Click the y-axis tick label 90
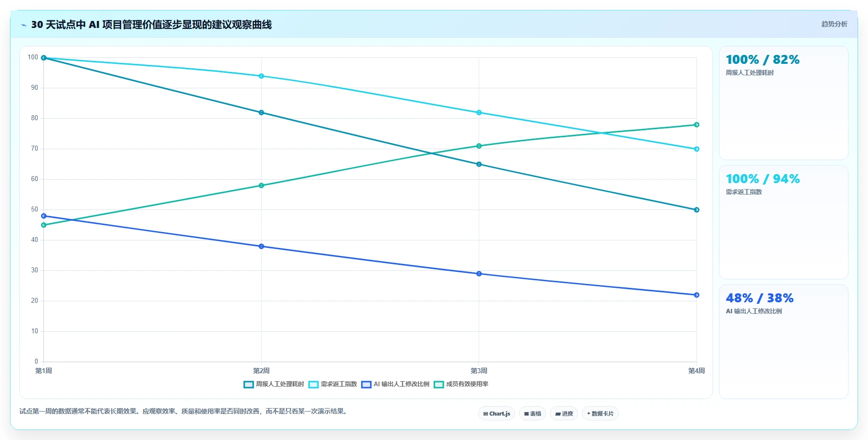Image resolution: width=868 pixels, height=440 pixels. click(x=34, y=88)
